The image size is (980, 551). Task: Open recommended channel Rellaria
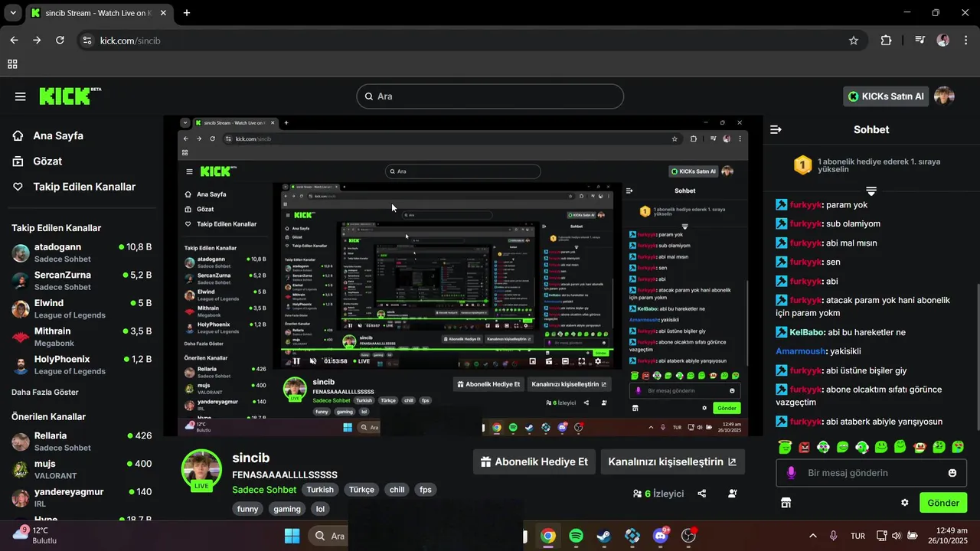[82, 442]
